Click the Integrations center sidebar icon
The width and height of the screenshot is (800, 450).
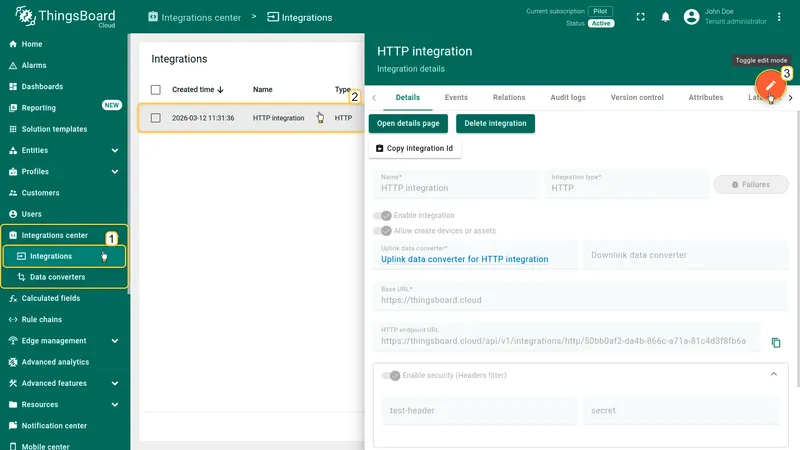pos(13,235)
